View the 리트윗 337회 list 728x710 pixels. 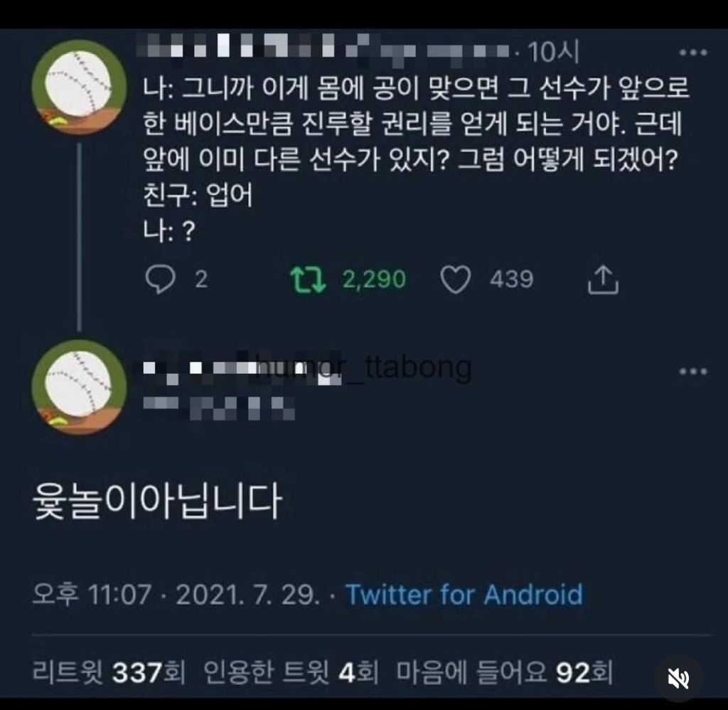click(x=108, y=671)
